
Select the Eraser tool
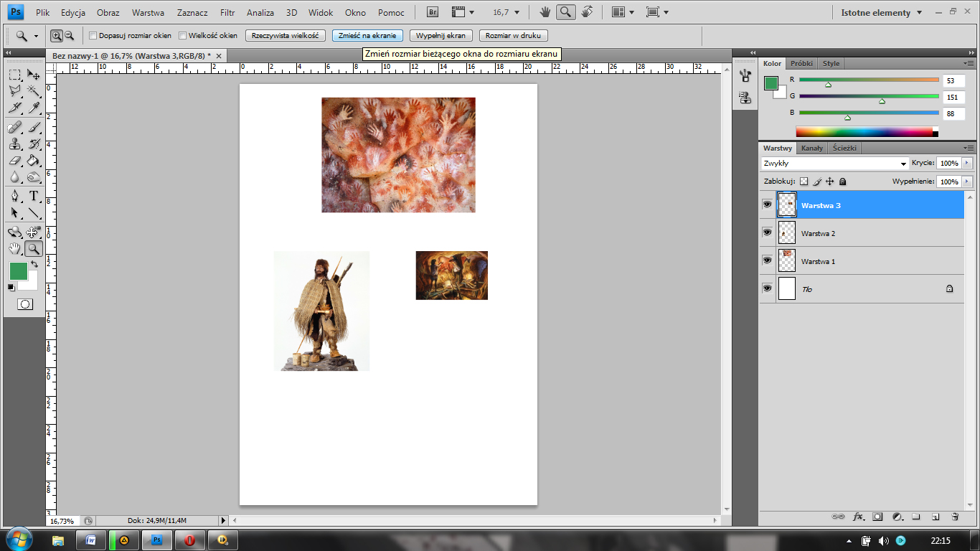tap(15, 160)
